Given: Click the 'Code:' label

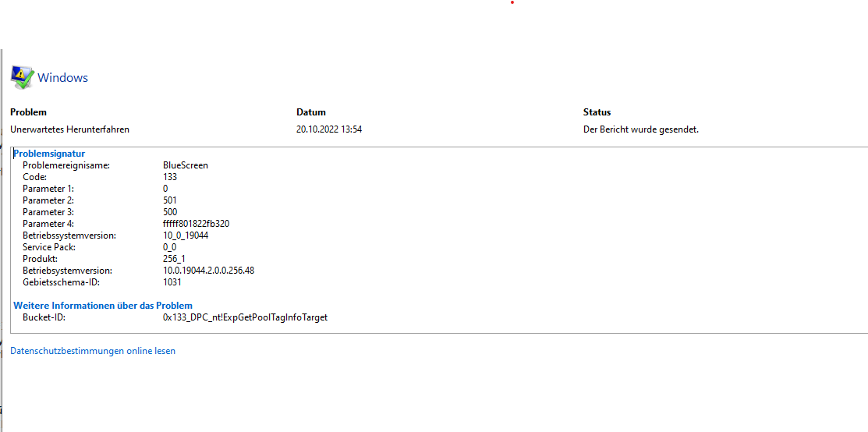Looking at the screenshot, I should [x=34, y=177].
